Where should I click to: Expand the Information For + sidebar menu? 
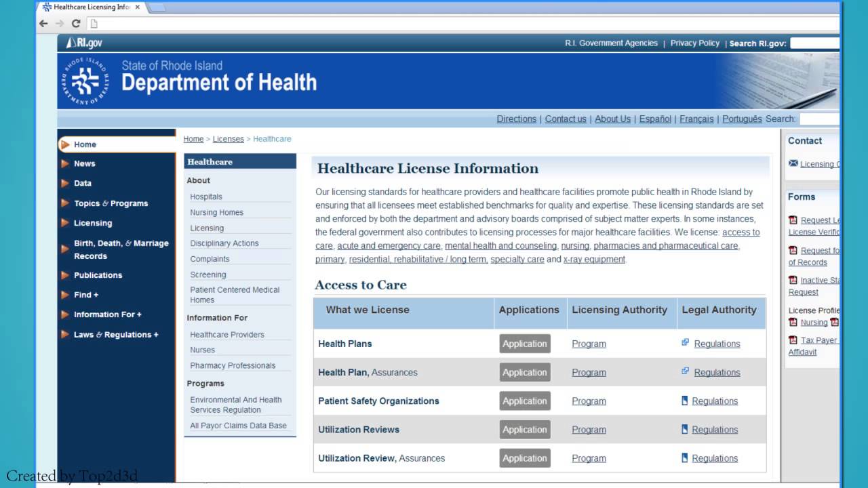(107, 314)
